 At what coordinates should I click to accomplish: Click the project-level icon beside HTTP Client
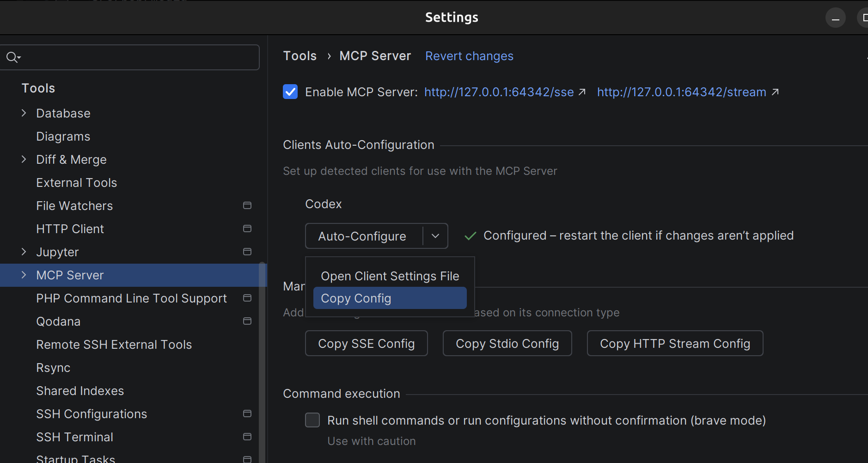247,228
